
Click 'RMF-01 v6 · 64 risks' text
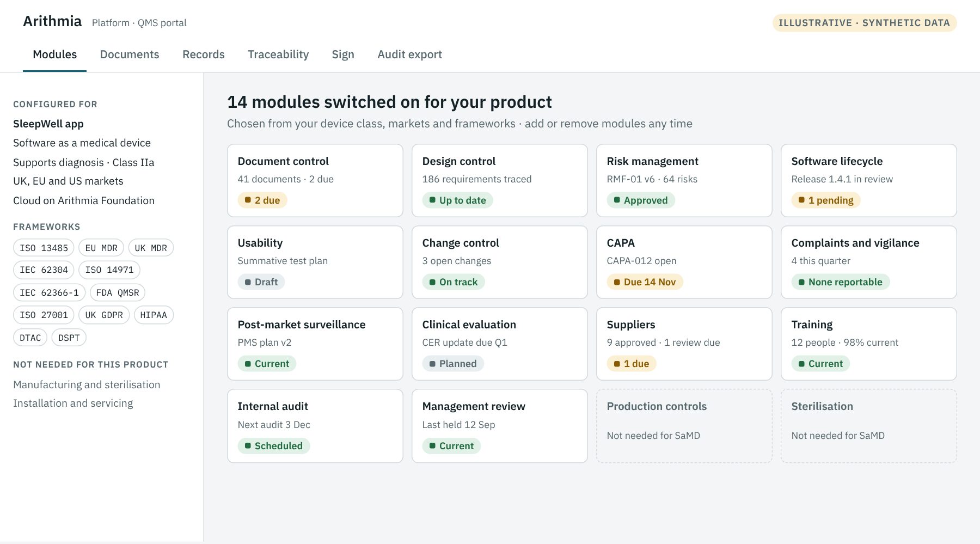[x=652, y=179]
